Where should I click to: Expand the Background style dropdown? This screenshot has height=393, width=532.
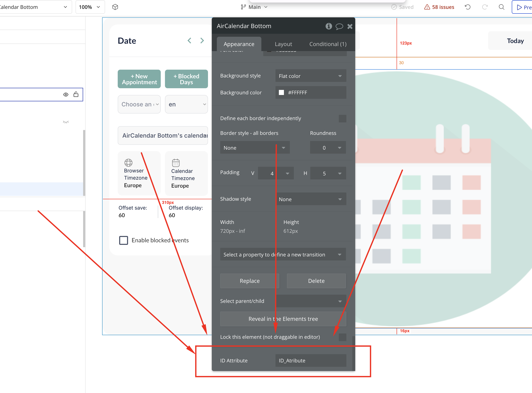coord(310,76)
